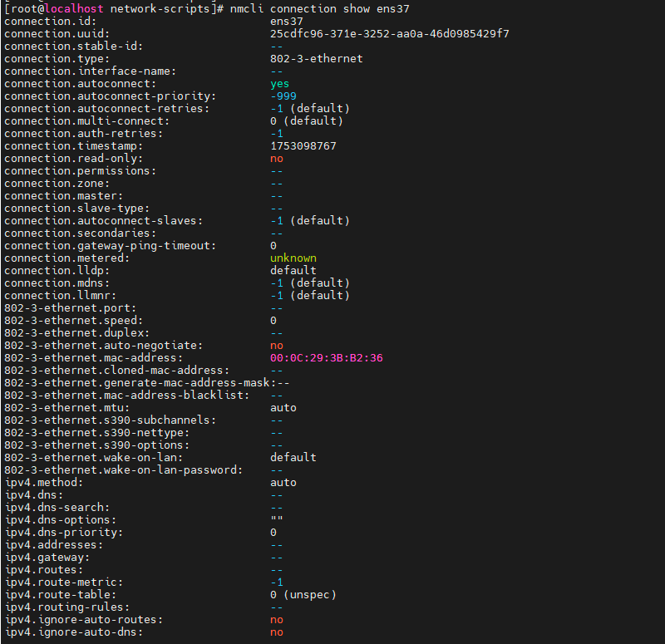Click the 'ipv4.dns:' label

[x=34, y=495]
